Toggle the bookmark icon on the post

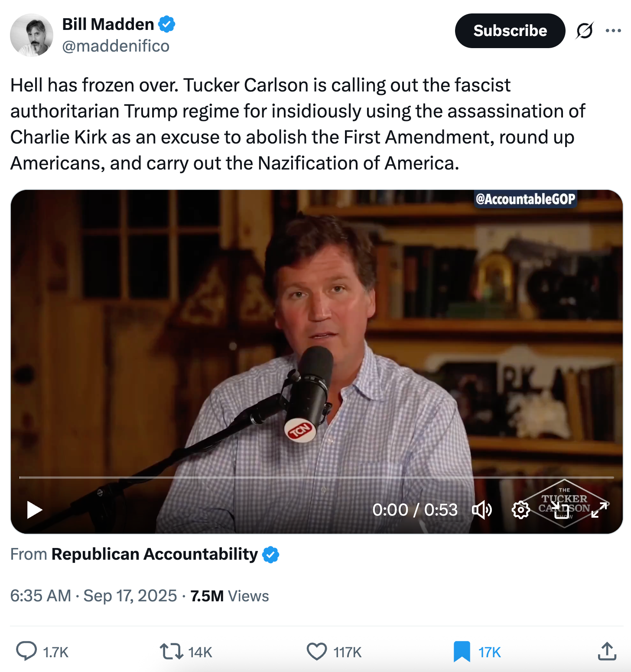pyautogui.click(x=462, y=652)
